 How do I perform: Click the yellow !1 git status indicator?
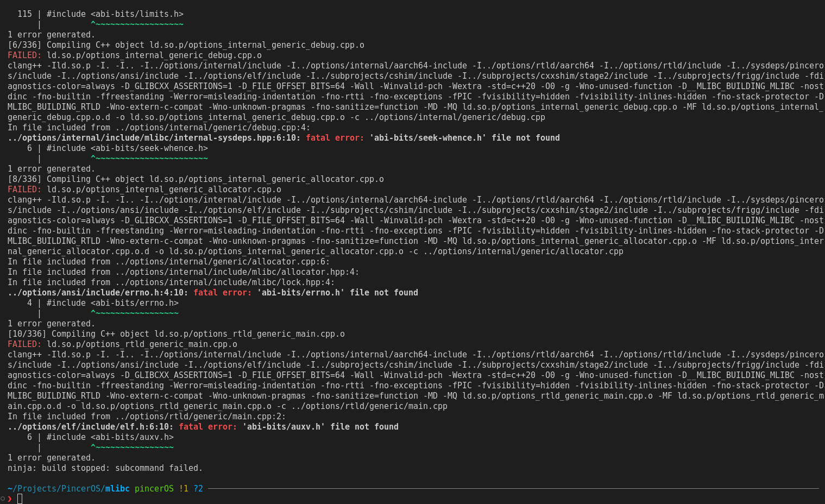pos(184,488)
